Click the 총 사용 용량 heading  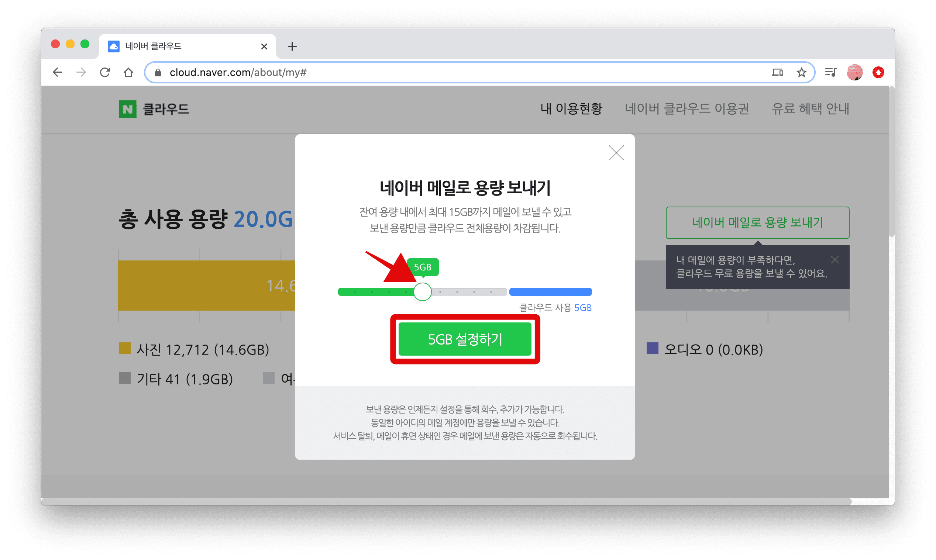pyautogui.click(x=206, y=219)
